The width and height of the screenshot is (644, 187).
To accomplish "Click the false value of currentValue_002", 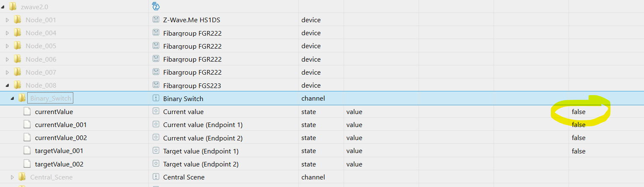I will coord(579,138).
